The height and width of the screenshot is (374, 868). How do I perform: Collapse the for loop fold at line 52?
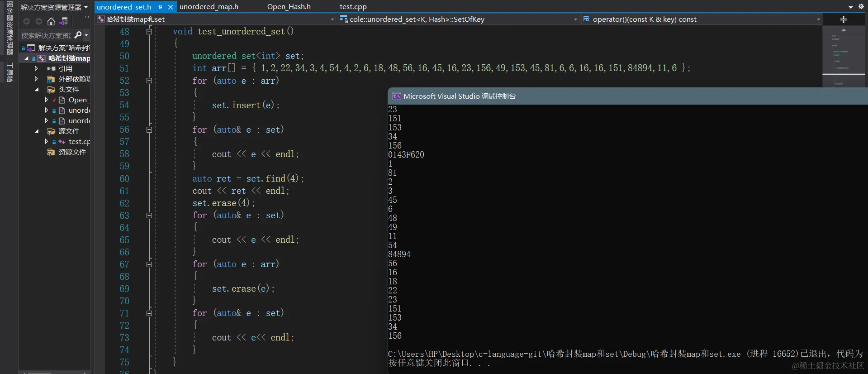[x=149, y=81]
